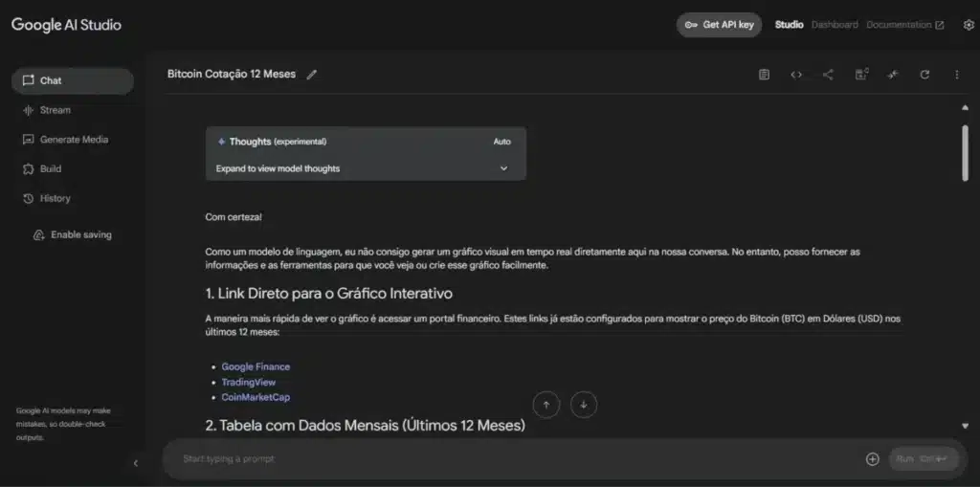Click the Bitcoin Cotação 12 Meses title

tap(232, 75)
